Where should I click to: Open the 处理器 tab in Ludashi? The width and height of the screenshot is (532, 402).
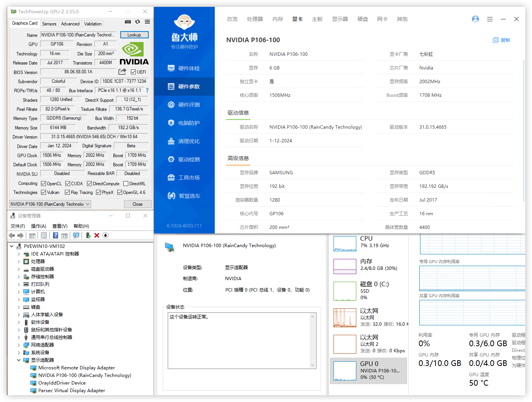[x=255, y=19]
